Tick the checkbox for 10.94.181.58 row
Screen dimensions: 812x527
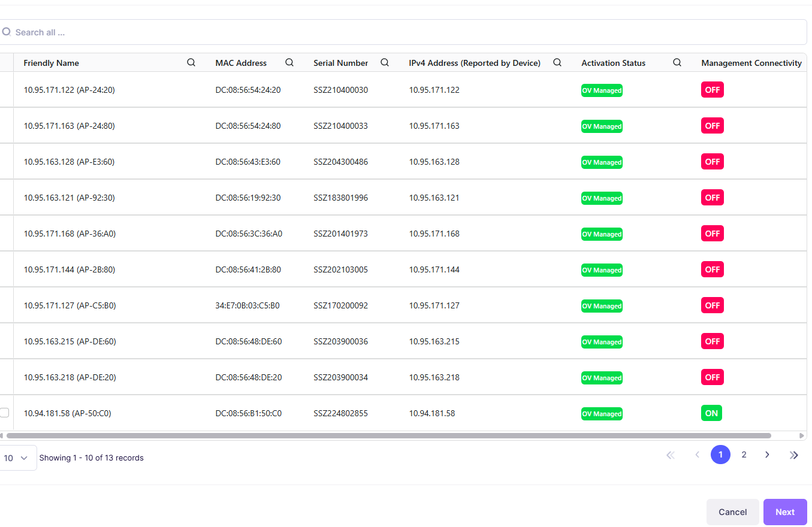click(4, 413)
